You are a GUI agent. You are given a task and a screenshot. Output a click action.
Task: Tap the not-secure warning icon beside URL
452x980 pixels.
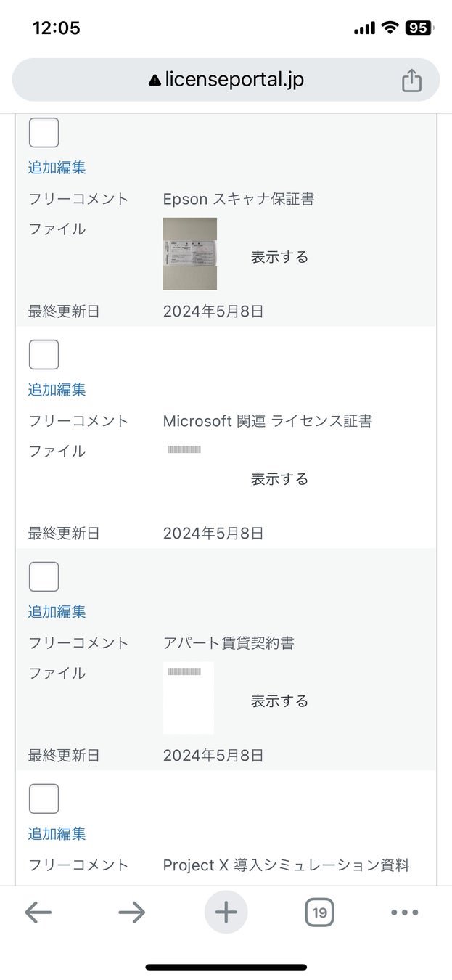point(154,81)
